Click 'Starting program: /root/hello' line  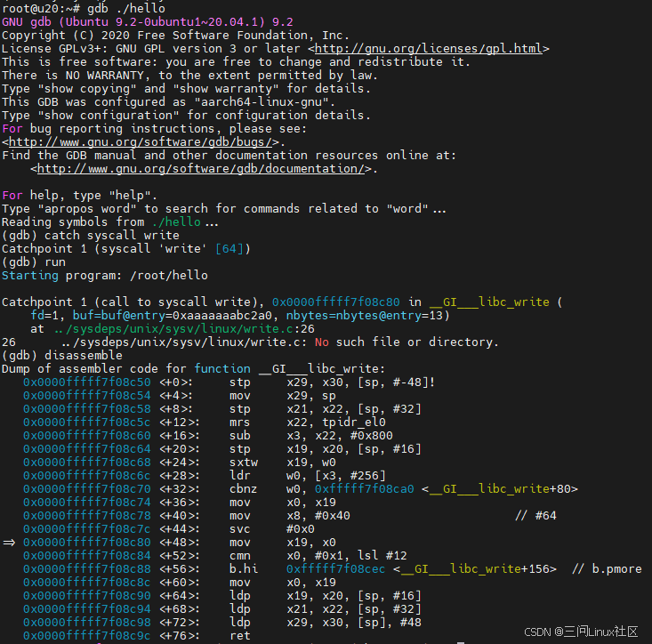click(x=105, y=275)
